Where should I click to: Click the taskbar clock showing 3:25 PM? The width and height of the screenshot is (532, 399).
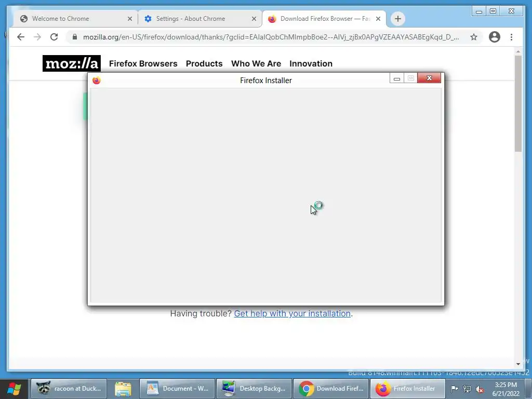[x=506, y=389]
